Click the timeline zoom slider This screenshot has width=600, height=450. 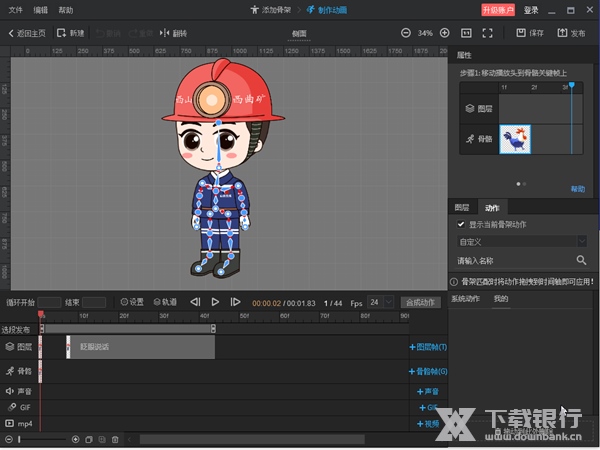[x=40, y=439]
